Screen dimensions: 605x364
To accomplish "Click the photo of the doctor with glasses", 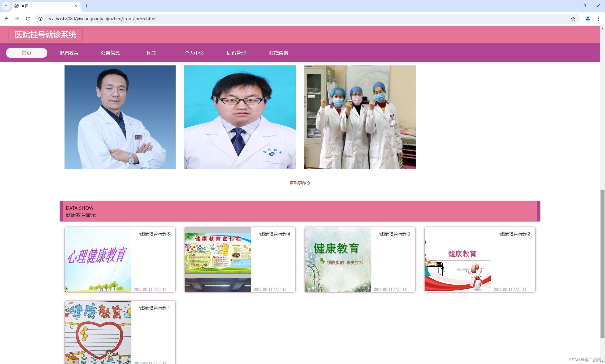I will click(240, 117).
